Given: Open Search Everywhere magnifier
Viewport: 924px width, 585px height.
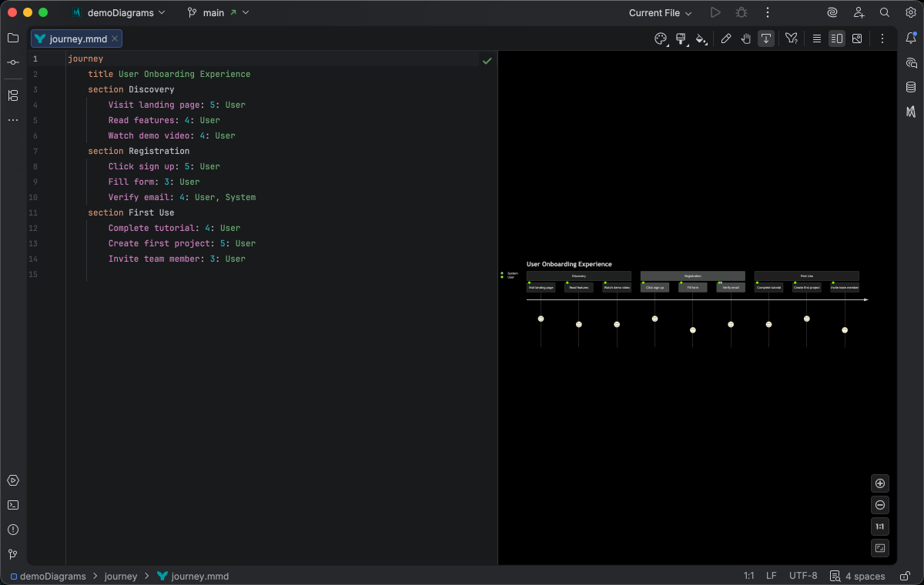Looking at the screenshot, I should click(885, 12).
